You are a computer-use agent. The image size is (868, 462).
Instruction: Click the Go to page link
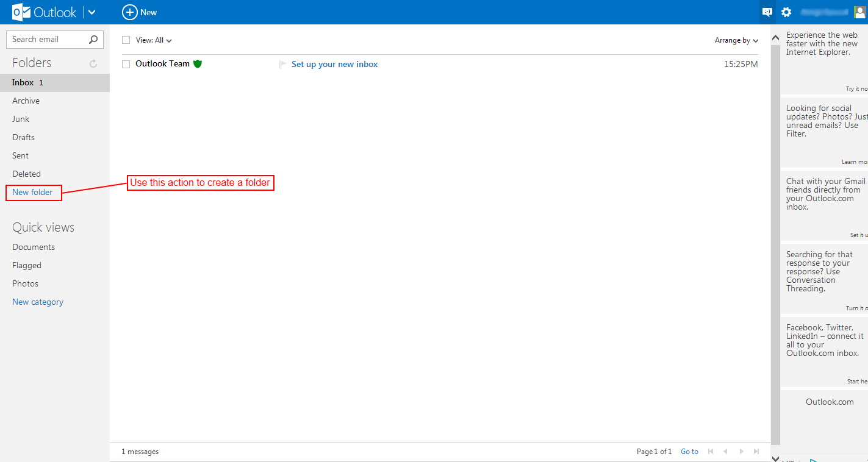click(x=689, y=452)
